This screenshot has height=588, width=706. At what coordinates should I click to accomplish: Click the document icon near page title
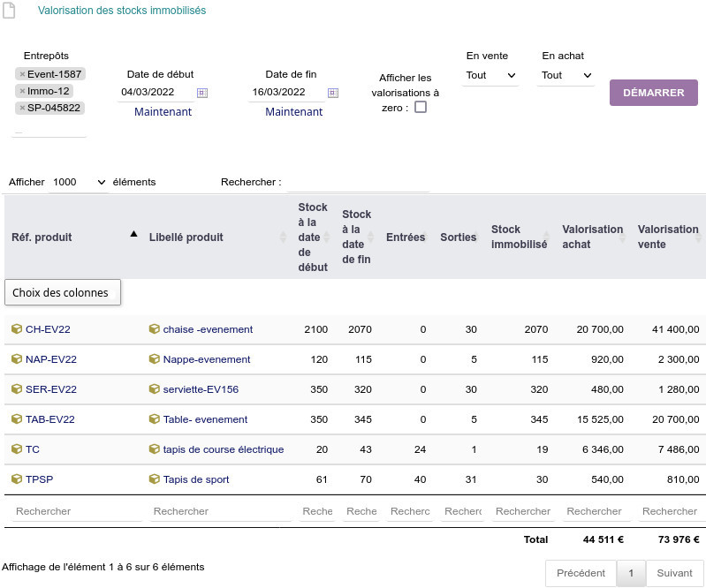[x=9, y=11]
